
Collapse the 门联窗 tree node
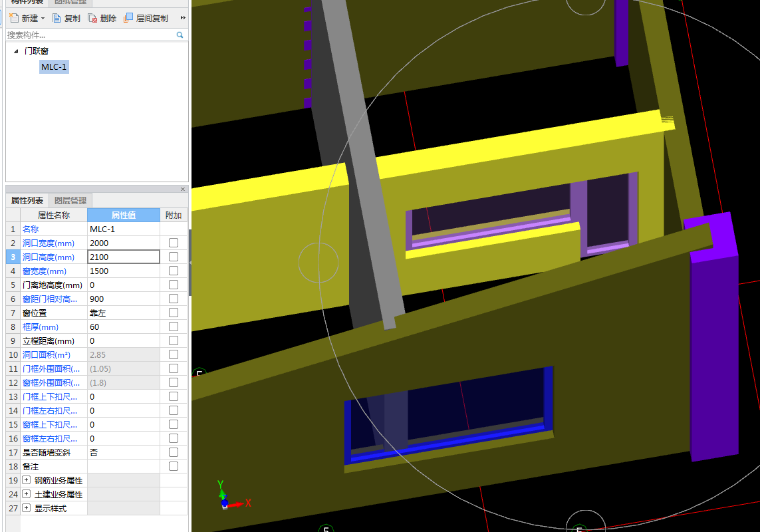16,51
